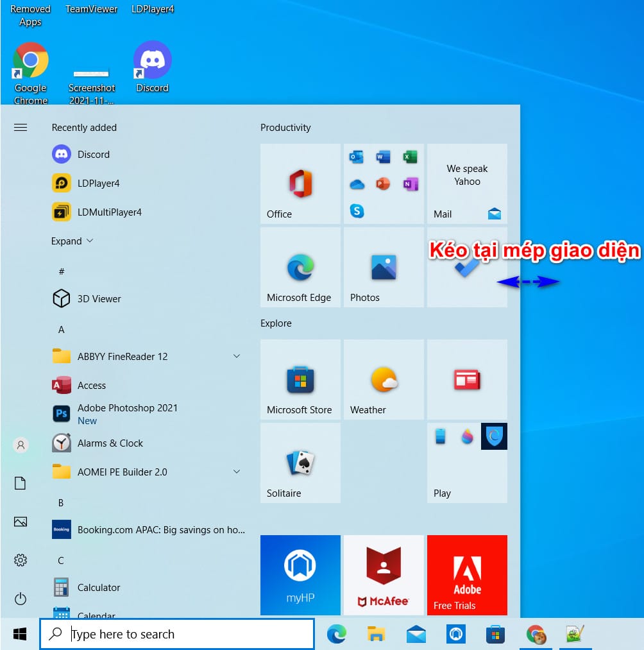Click the Skype icon in the Office folder tile
The image size is (644, 650).
(x=357, y=211)
